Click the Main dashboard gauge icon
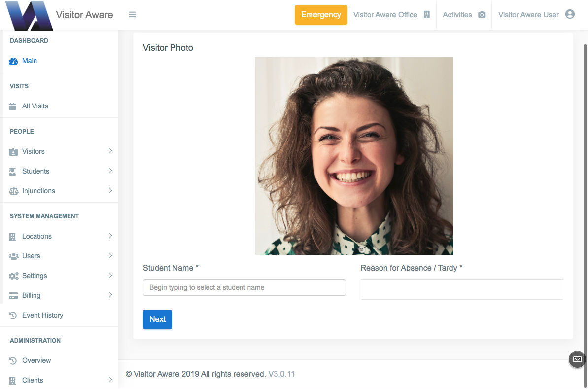588x389 pixels. 13,61
